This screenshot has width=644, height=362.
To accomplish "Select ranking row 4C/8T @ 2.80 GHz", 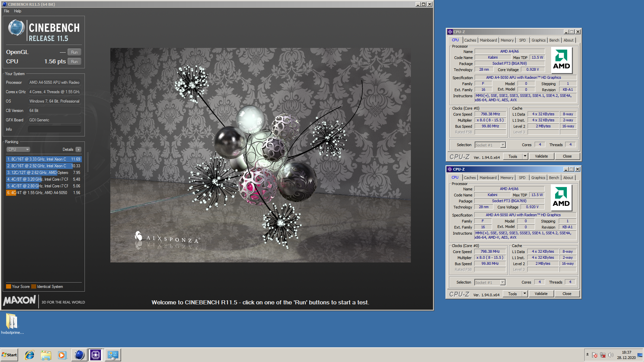I will point(44,186).
